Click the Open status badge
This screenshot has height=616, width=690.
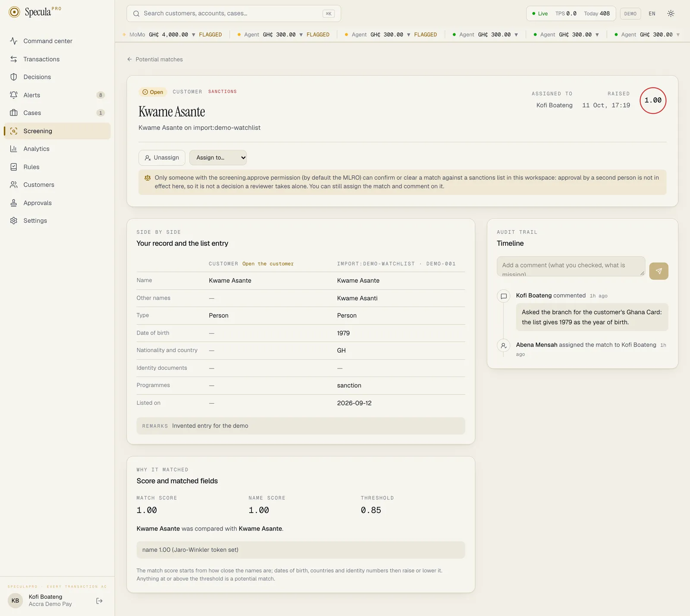coord(153,92)
